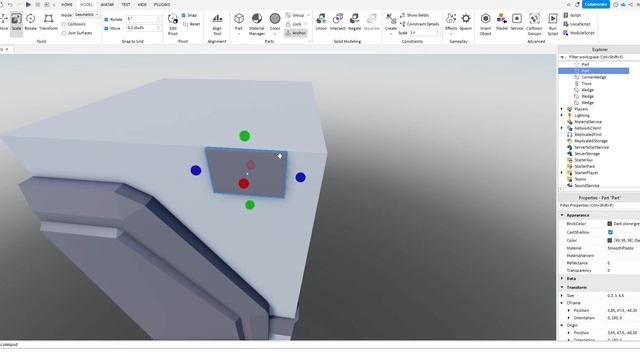Viewport: 640px width, 360px height.
Task: Click the ModuleScript icon
Action: click(x=579, y=33)
